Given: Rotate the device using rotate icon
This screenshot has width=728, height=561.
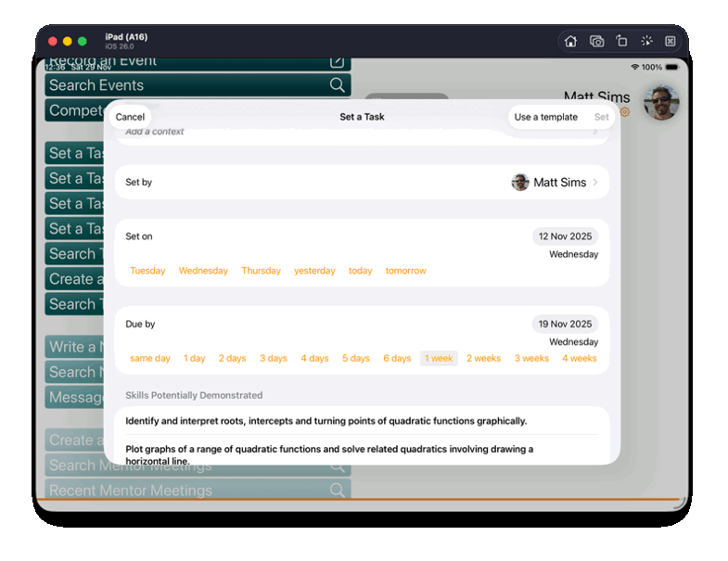Looking at the screenshot, I should tap(621, 42).
